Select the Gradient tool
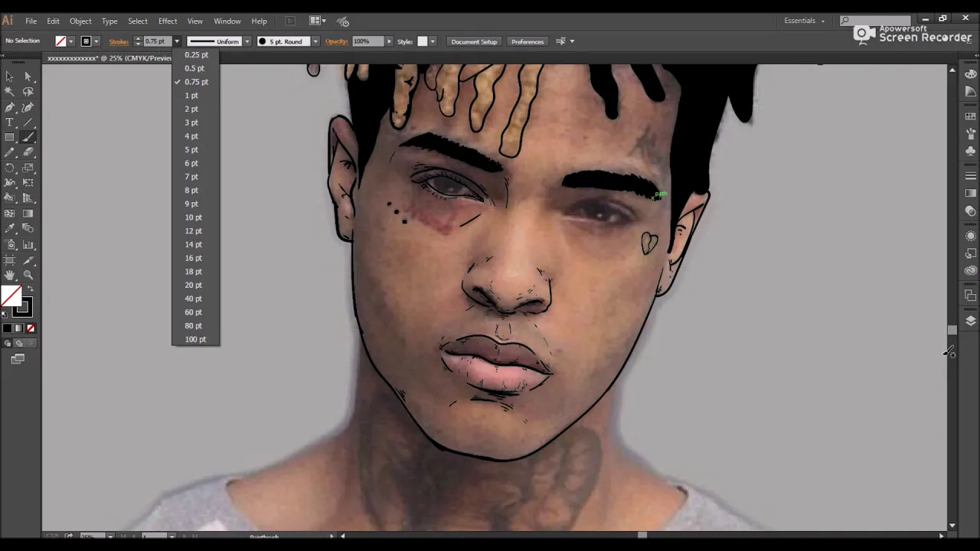This screenshot has width=980, height=551. click(x=28, y=214)
